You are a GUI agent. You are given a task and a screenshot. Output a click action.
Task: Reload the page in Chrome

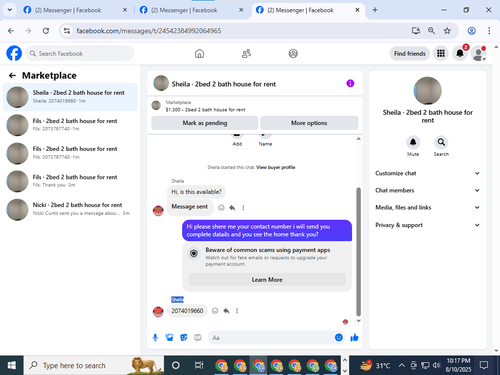tap(46, 31)
